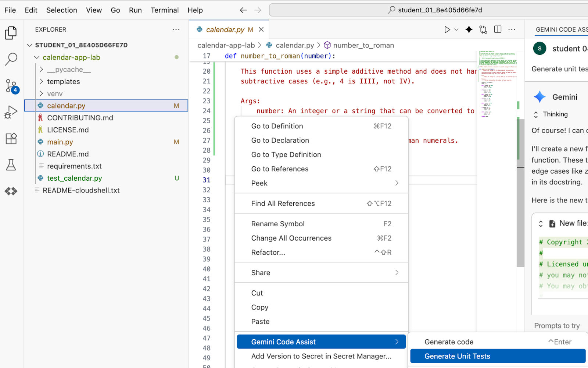
Task: Open Source Control with 4 changes
Action: click(x=11, y=86)
